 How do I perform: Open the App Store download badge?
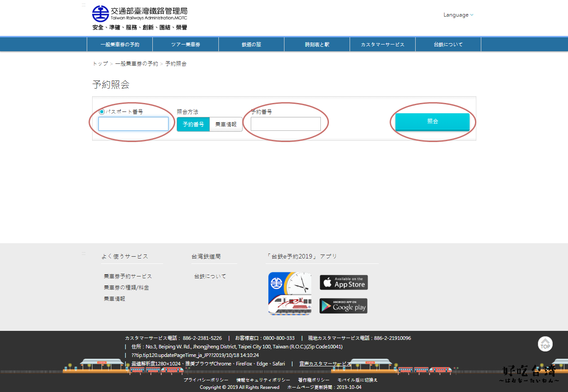pyautogui.click(x=343, y=282)
